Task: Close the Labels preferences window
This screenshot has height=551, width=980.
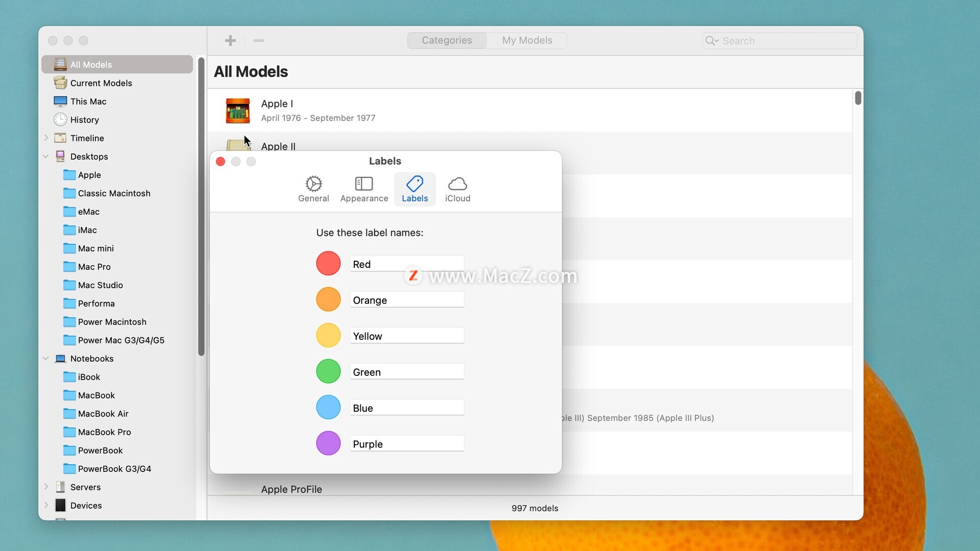Action: (x=220, y=161)
